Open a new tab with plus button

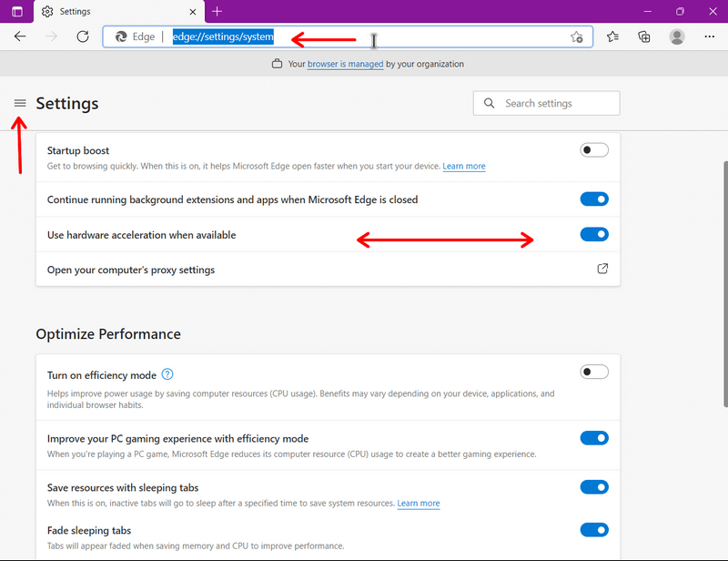217,11
